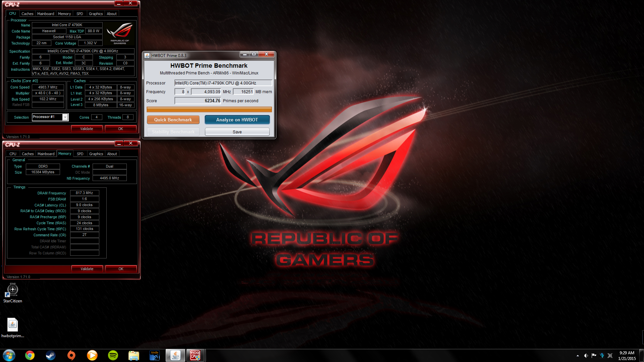644x362 pixels.
Task: Click the Java icon in HWBOT Prime title bar
Action: pyautogui.click(x=147, y=56)
